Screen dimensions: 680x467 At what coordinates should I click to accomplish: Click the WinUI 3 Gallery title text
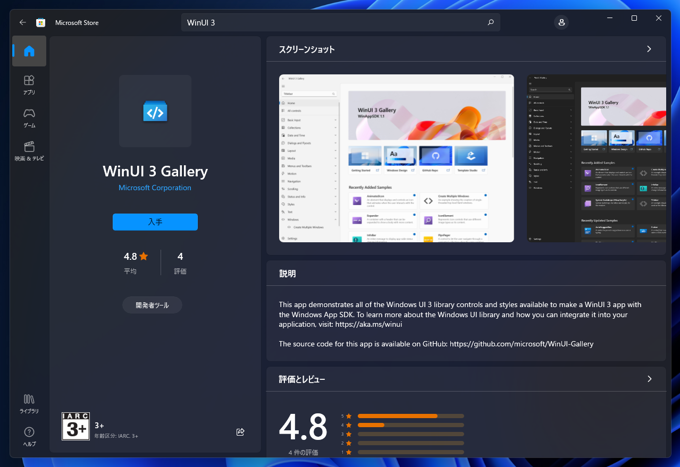[155, 171]
